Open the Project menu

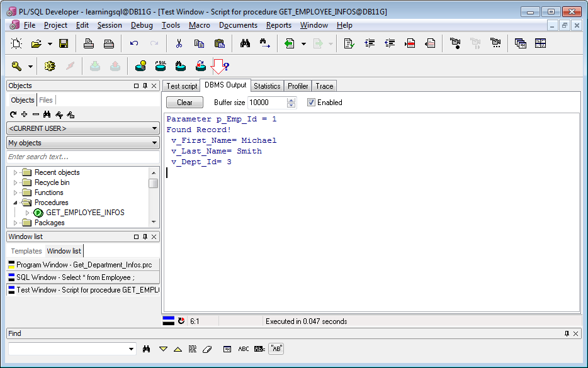click(55, 25)
